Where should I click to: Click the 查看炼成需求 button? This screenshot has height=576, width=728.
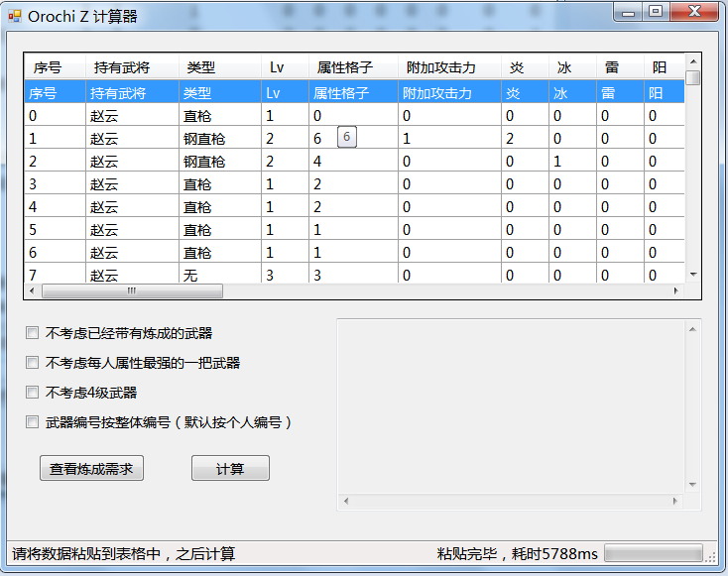[91, 469]
